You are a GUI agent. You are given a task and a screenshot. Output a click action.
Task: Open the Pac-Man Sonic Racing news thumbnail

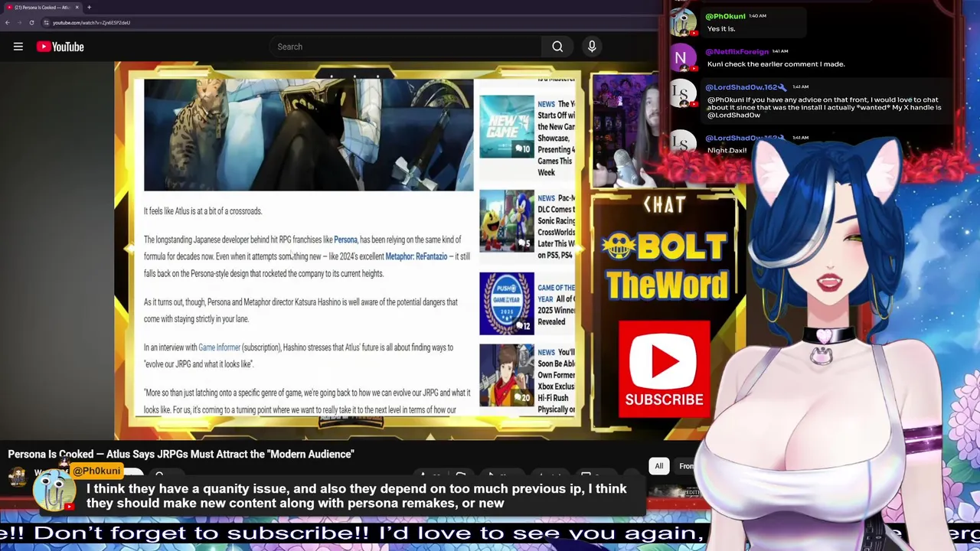pyautogui.click(x=506, y=221)
